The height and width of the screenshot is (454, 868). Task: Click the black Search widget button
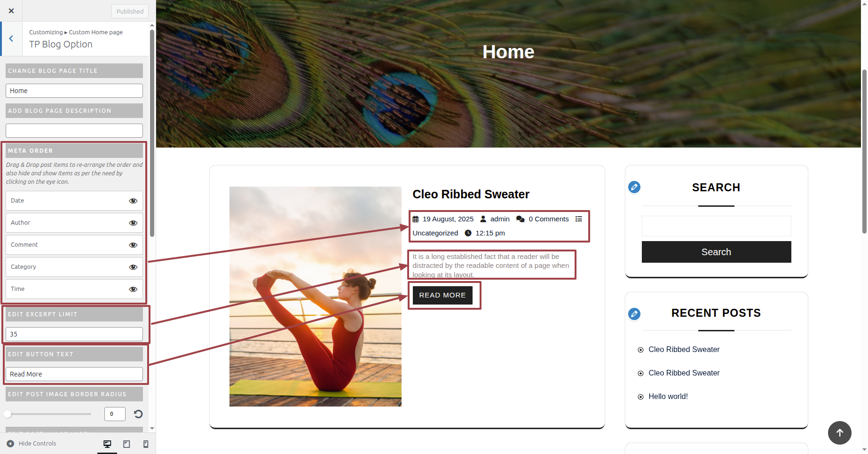716,252
